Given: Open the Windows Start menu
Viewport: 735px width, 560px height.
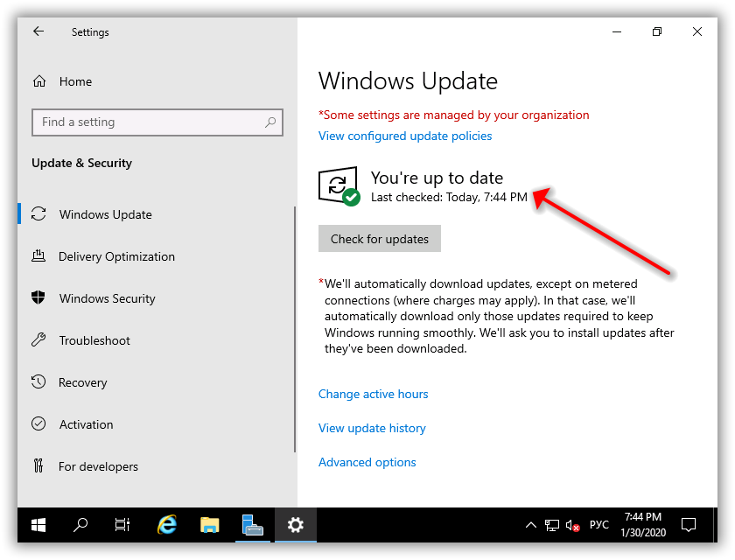Looking at the screenshot, I should click(38, 525).
